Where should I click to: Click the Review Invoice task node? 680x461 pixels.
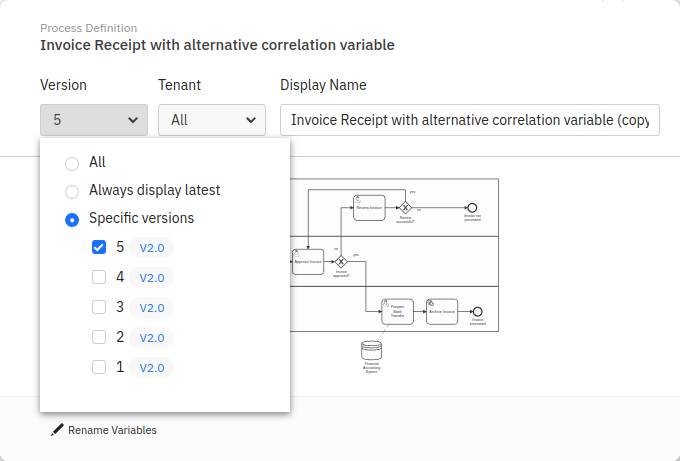tap(368, 207)
